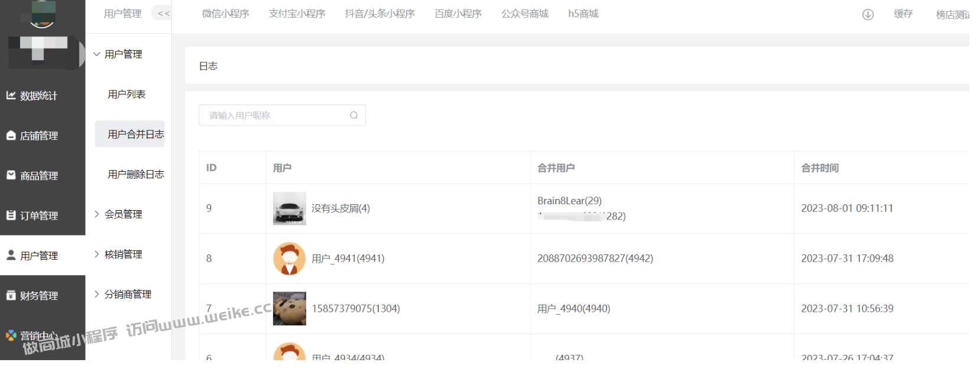Switch to h5商城 tab

[583, 14]
